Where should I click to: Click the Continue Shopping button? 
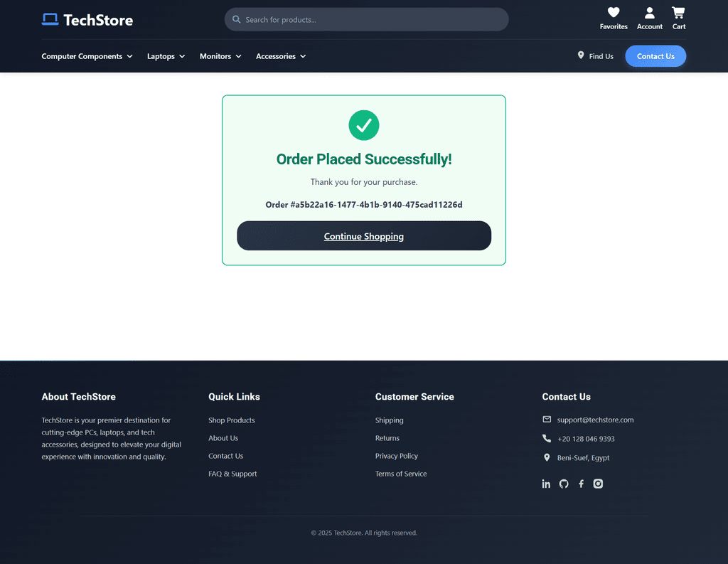tap(363, 235)
